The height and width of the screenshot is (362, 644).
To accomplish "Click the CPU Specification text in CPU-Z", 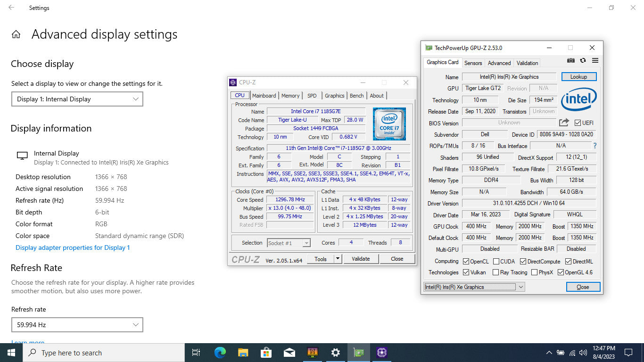I will (x=339, y=148).
